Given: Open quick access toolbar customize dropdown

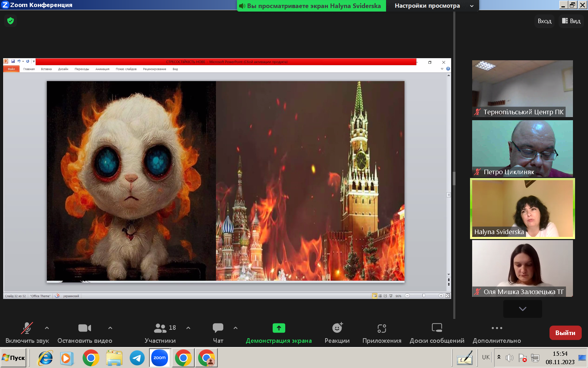Looking at the screenshot, I should 34,61.
